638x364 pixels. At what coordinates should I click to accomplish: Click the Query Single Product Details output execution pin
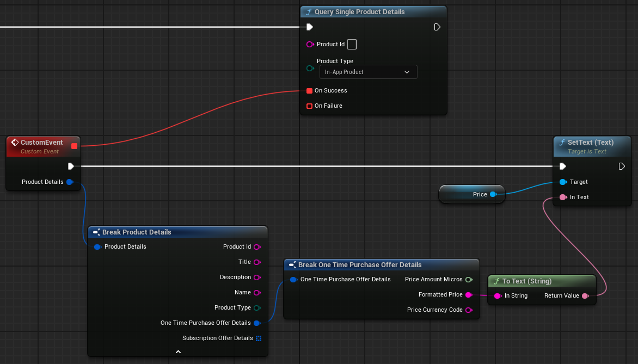[x=437, y=27]
